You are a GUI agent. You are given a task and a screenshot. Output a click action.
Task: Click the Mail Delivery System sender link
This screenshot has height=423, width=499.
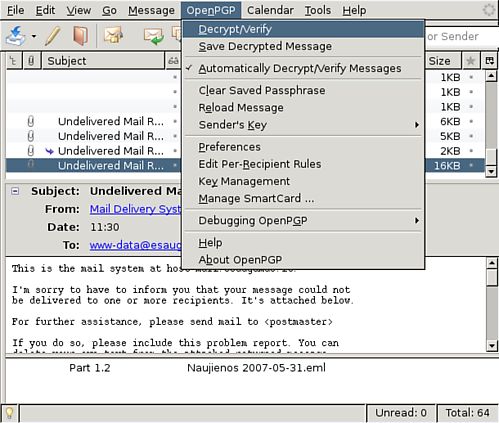point(136,209)
